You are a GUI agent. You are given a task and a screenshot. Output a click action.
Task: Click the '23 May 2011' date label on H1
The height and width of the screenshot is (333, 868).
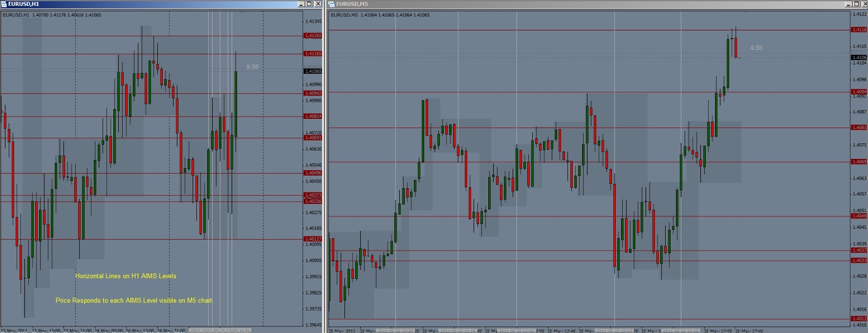click(14, 330)
